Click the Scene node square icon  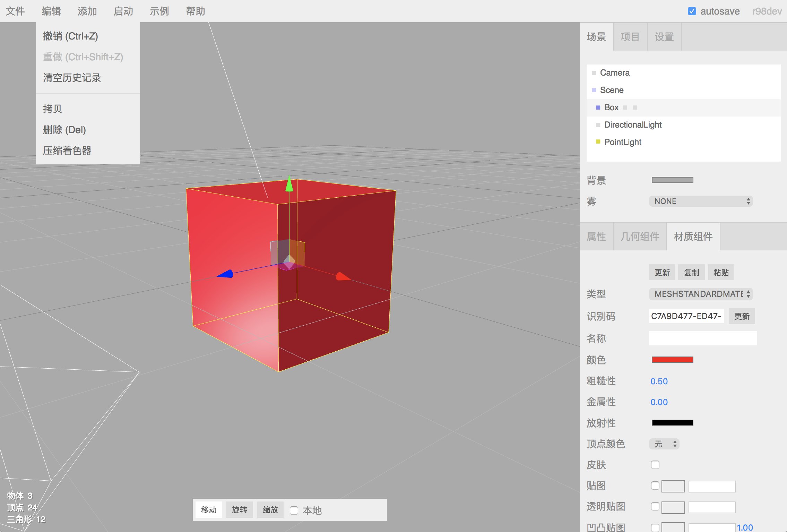click(x=594, y=90)
